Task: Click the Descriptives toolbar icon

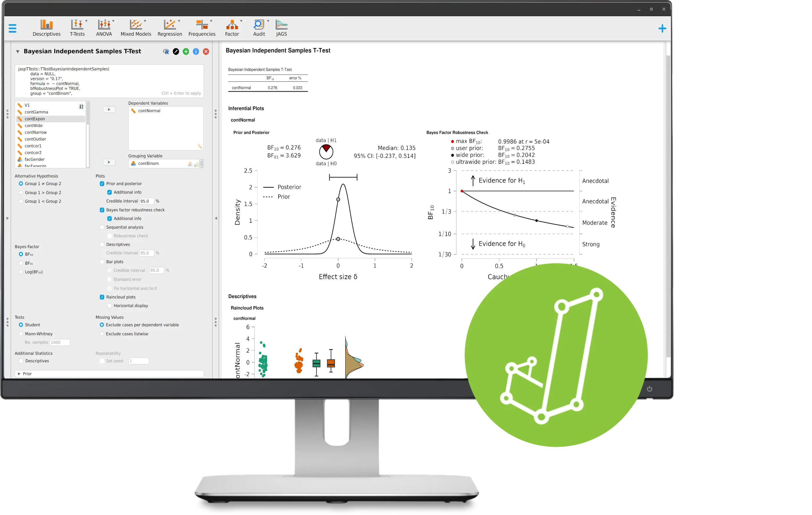Action: (x=47, y=27)
